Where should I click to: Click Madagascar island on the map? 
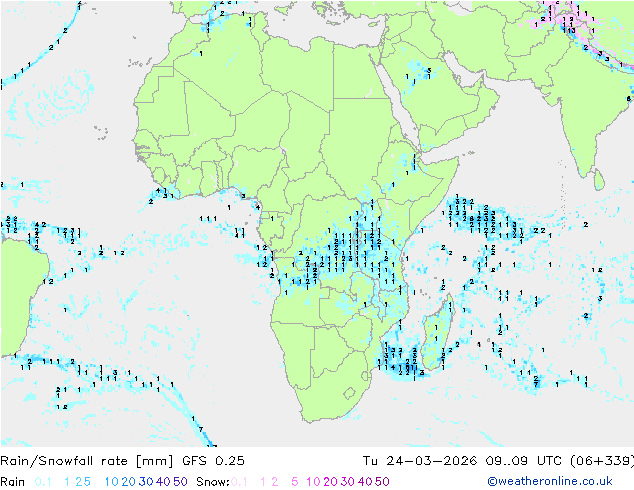coord(439,334)
